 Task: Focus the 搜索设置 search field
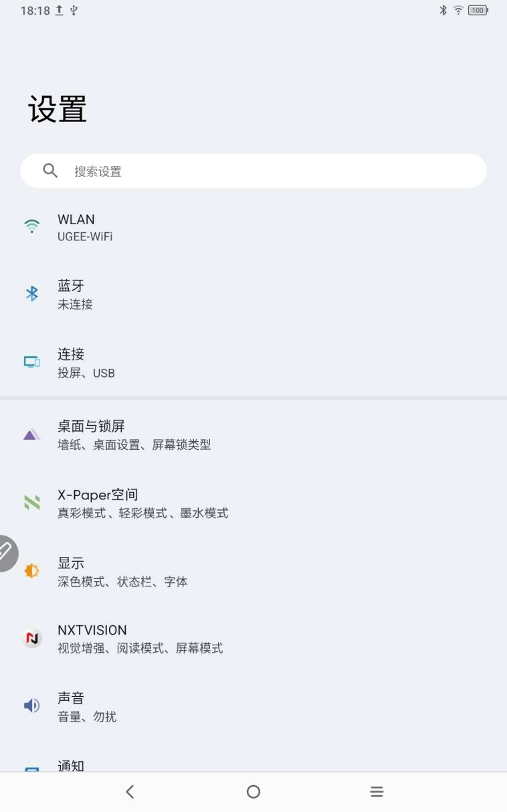268,171
